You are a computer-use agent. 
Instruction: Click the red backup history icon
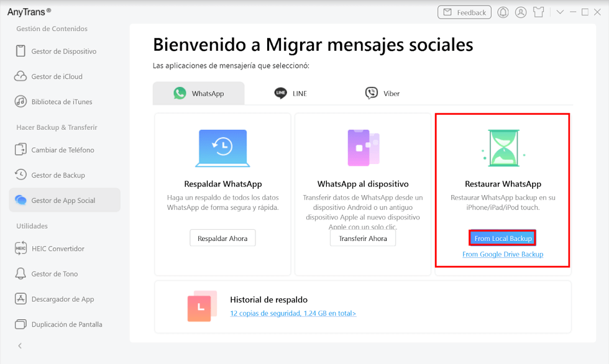(x=202, y=306)
